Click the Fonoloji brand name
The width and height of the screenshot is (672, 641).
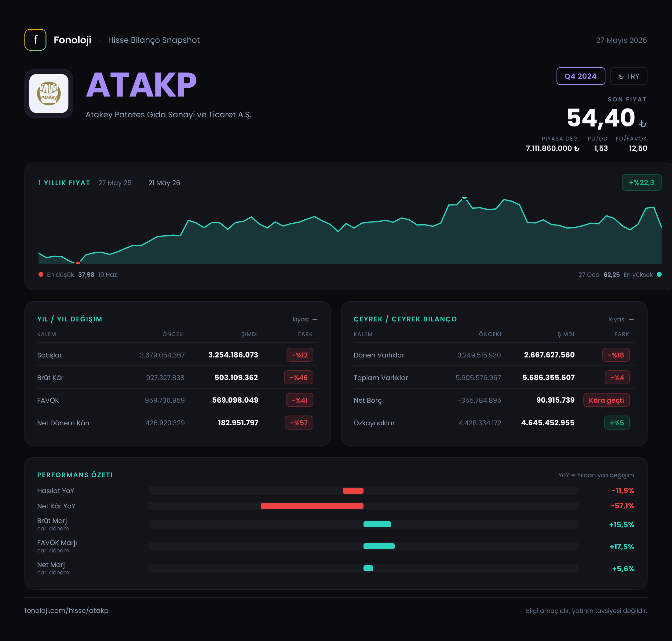(x=72, y=40)
